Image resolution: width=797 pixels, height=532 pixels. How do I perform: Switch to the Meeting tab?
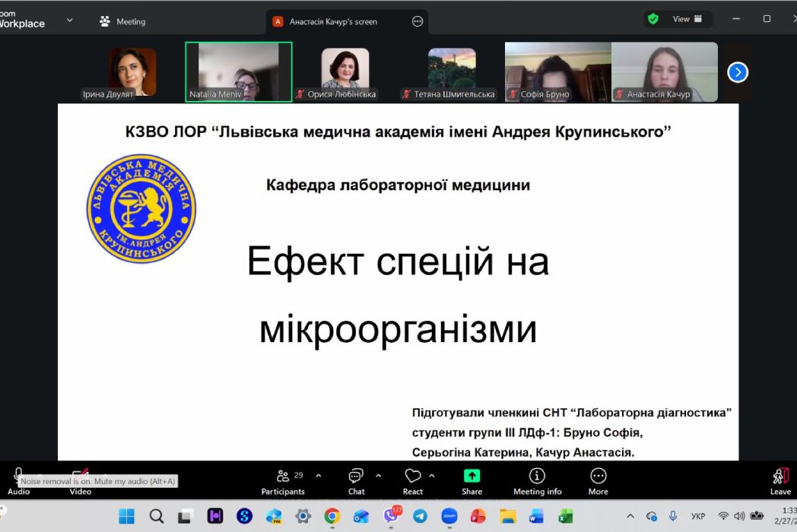tap(122, 21)
